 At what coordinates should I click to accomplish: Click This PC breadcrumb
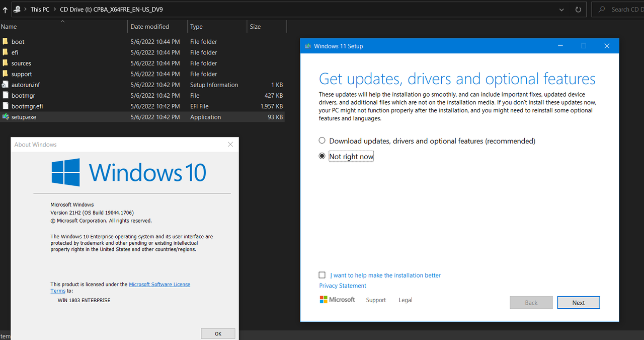tap(40, 10)
